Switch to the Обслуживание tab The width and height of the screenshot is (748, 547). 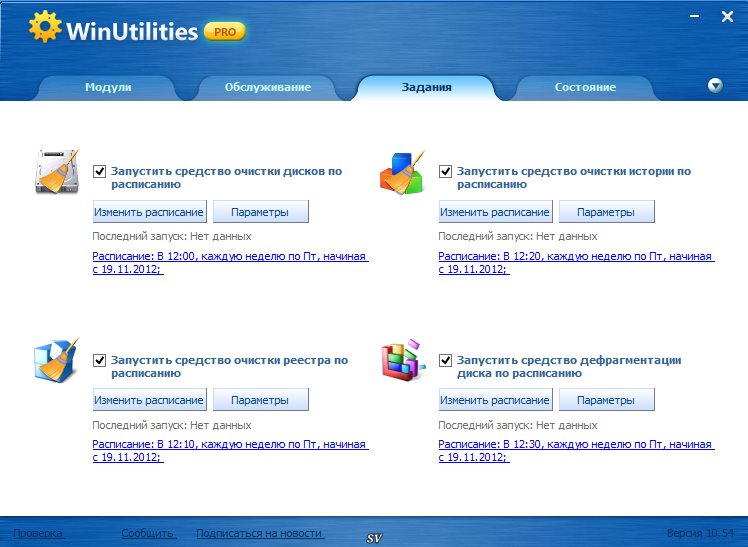[268, 87]
